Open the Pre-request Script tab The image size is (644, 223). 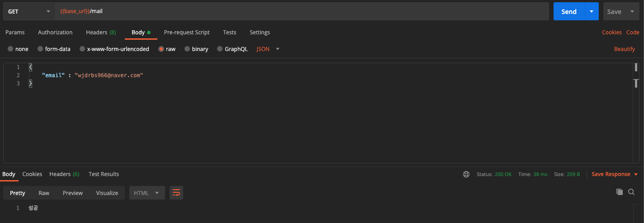187,33
